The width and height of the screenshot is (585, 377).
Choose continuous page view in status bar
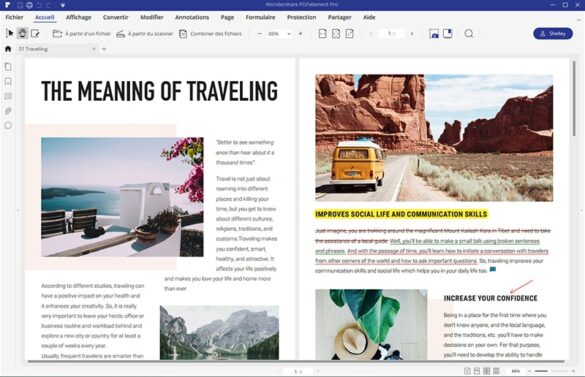(477, 371)
